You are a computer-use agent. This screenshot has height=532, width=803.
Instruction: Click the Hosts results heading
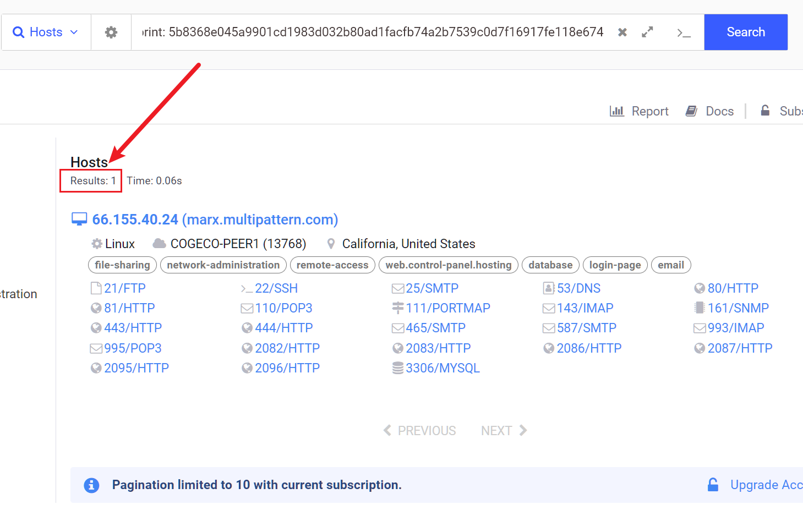89,162
